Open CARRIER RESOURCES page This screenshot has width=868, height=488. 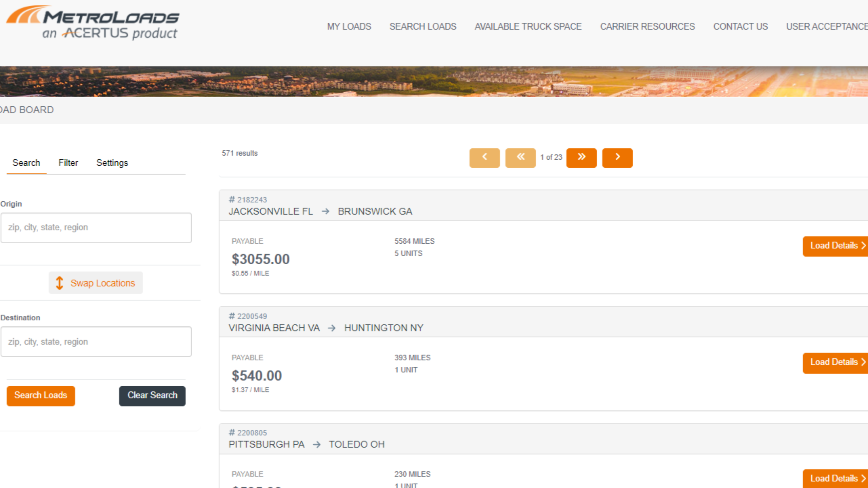(x=648, y=26)
